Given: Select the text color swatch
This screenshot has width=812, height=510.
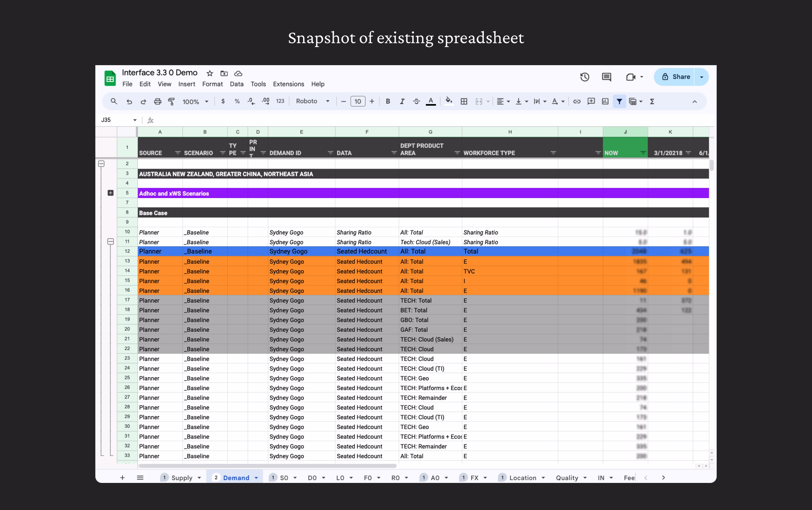Looking at the screenshot, I should 431,101.
